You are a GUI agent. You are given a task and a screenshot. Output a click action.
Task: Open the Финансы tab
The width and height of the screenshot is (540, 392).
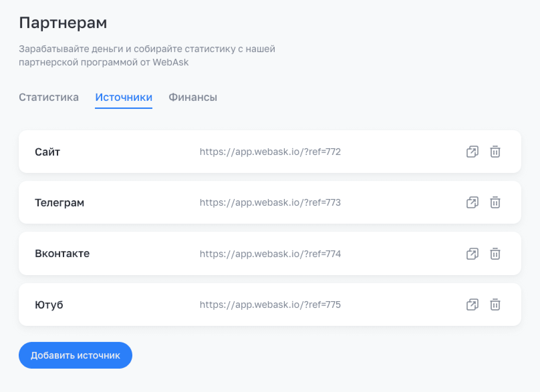tap(193, 97)
